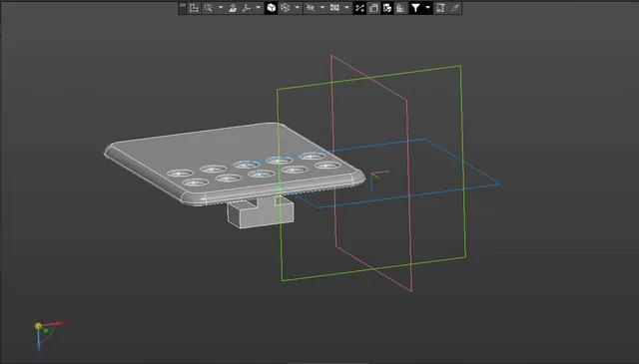Viewport: 639px width, 364px height.
Task: Toggle the selection filter funnel icon
Action: [x=415, y=8]
